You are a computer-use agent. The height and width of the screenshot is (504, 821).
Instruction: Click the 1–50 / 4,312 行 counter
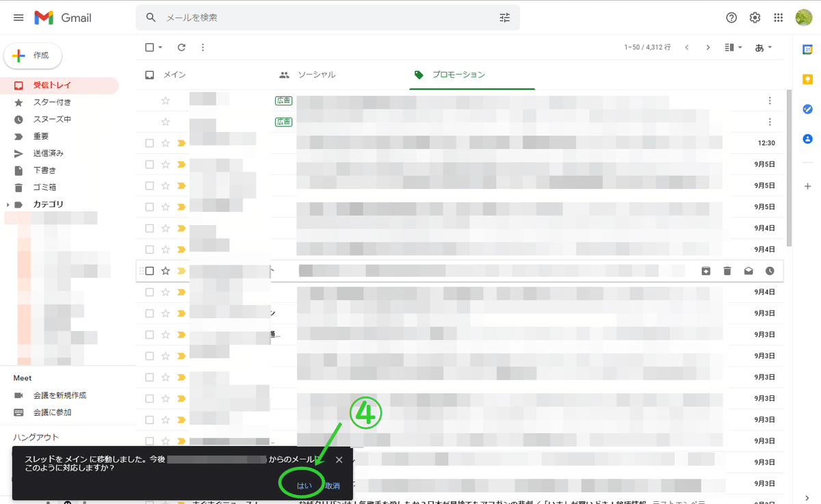647,47
